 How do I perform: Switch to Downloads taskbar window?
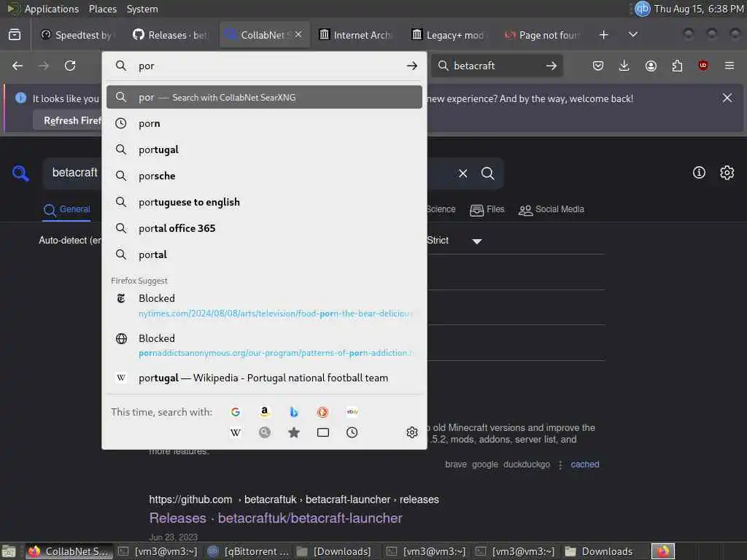click(x=600, y=551)
